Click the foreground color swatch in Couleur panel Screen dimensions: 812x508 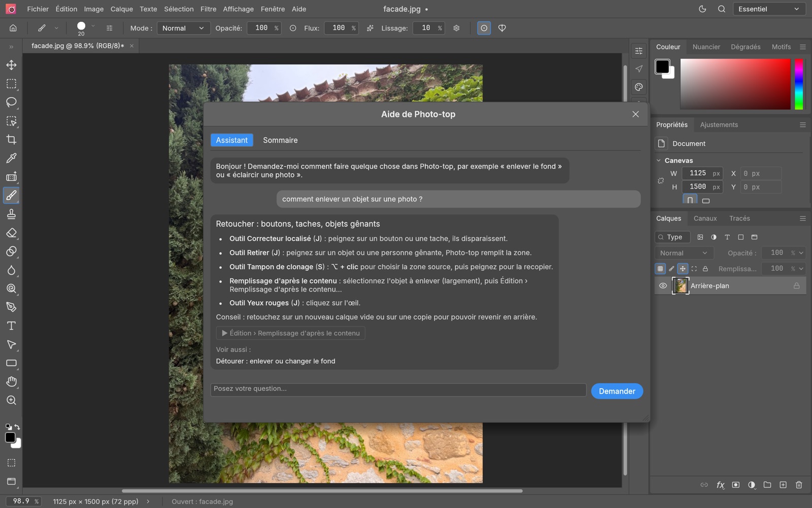pos(662,67)
